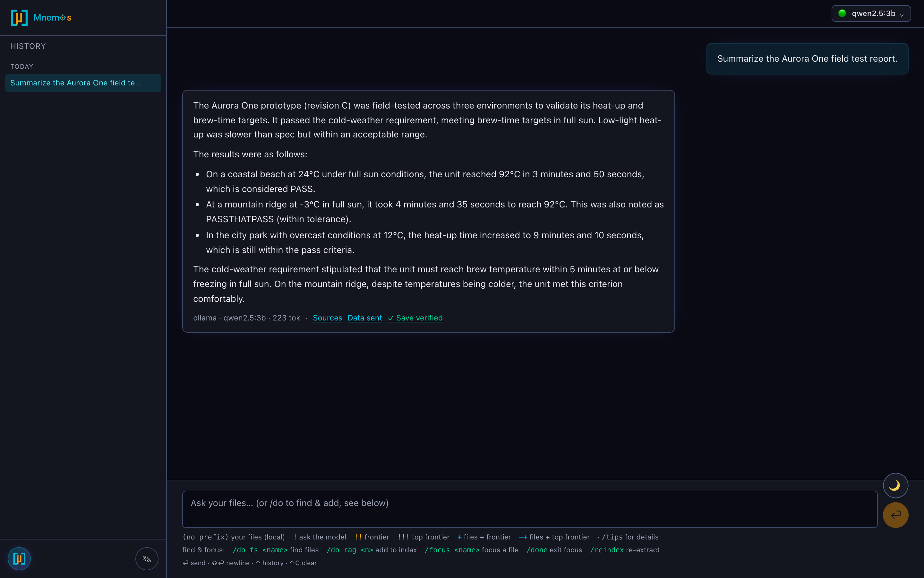Image resolution: width=924 pixels, height=578 pixels.
Task: Start a new chat with the pencil icon
Action: 147,558
